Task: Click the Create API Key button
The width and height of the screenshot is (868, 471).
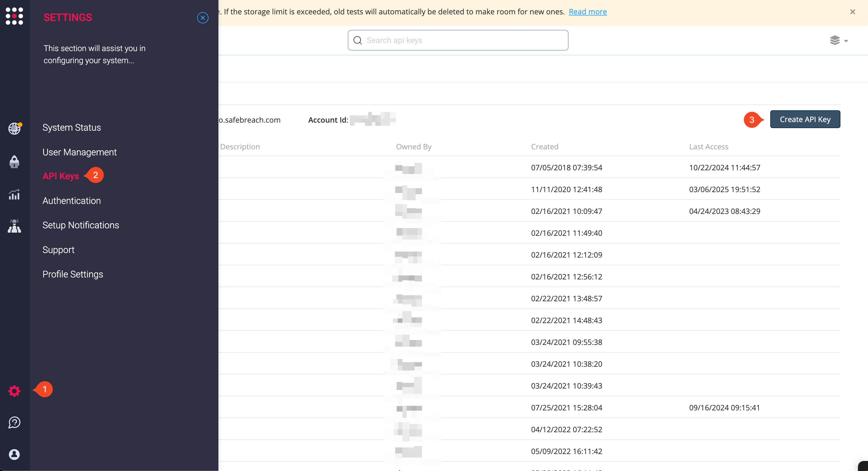Action: coord(805,119)
